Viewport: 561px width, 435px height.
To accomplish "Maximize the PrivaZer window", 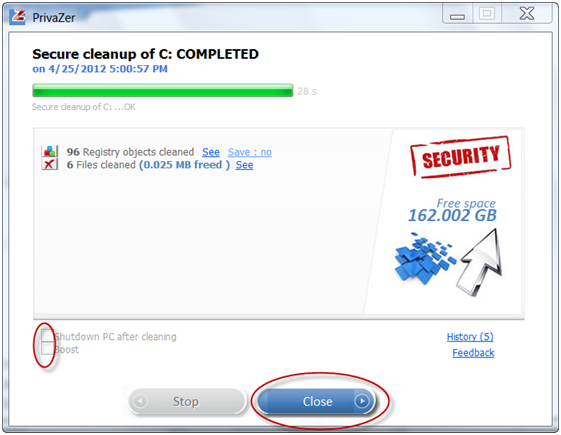I will (487, 14).
